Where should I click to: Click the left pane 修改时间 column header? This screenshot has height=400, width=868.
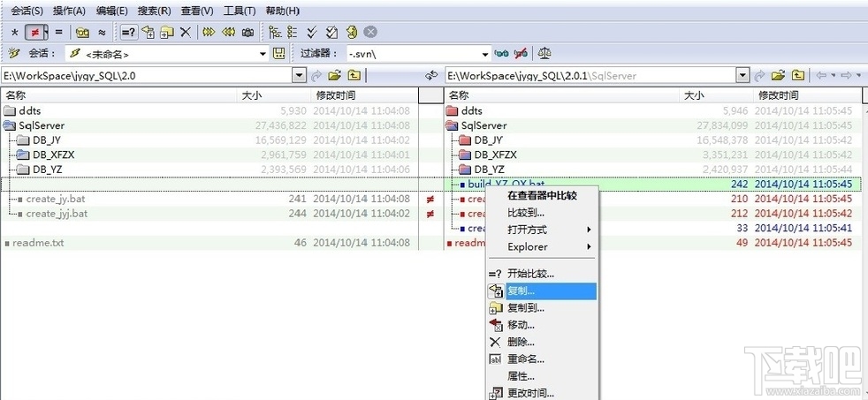pos(364,95)
